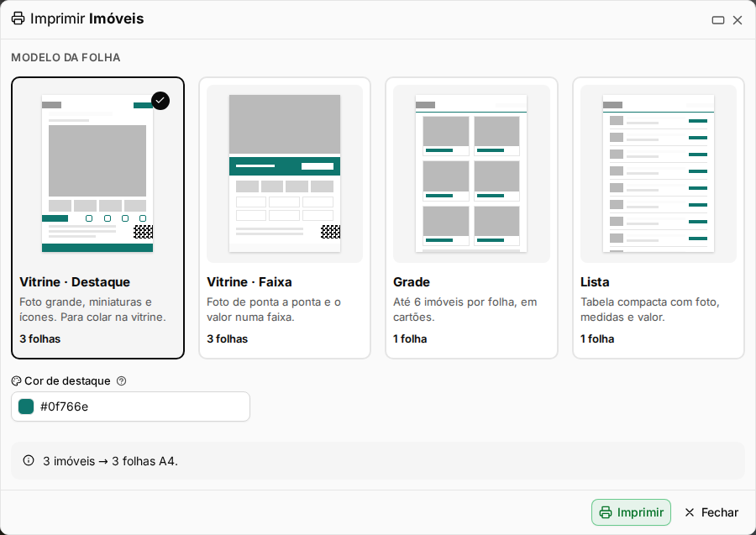Click the printer icon in the dialog title
Screen dimensions: 756x535
click(18, 18)
